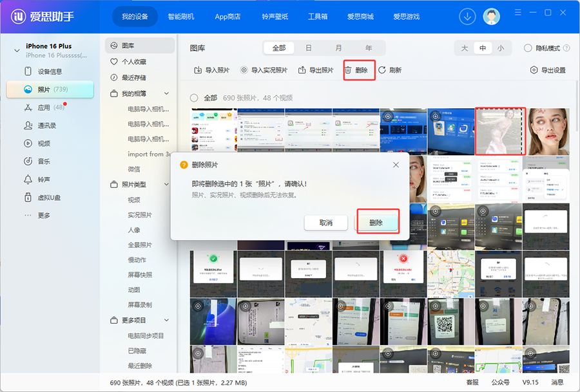Select the QR code photo thumbnail
The image size is (580, 392).
[x=451, y=321]
